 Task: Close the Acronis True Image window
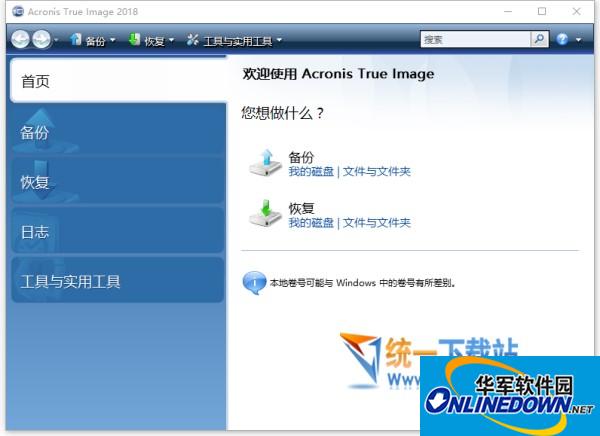[577, 11]
